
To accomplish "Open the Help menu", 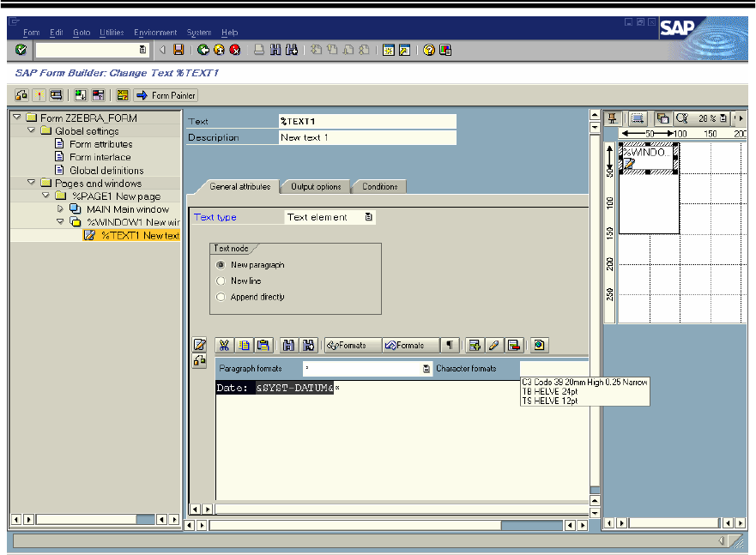I will point(229,33).
